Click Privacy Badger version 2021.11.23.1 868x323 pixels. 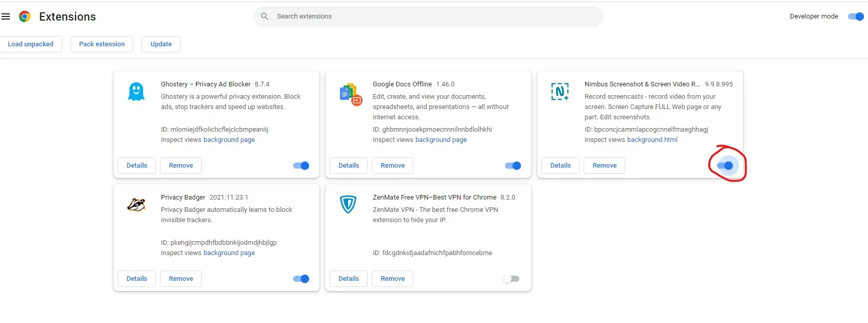point(229,198)
